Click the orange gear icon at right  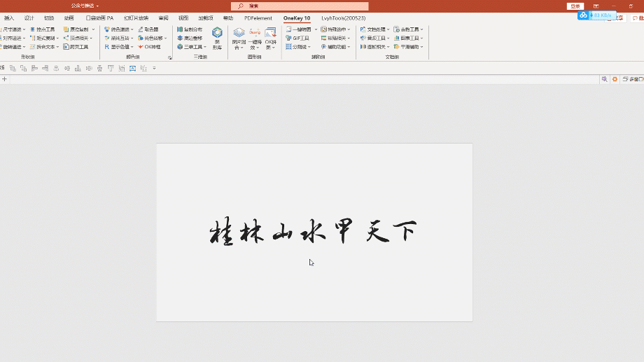[615, 79]
